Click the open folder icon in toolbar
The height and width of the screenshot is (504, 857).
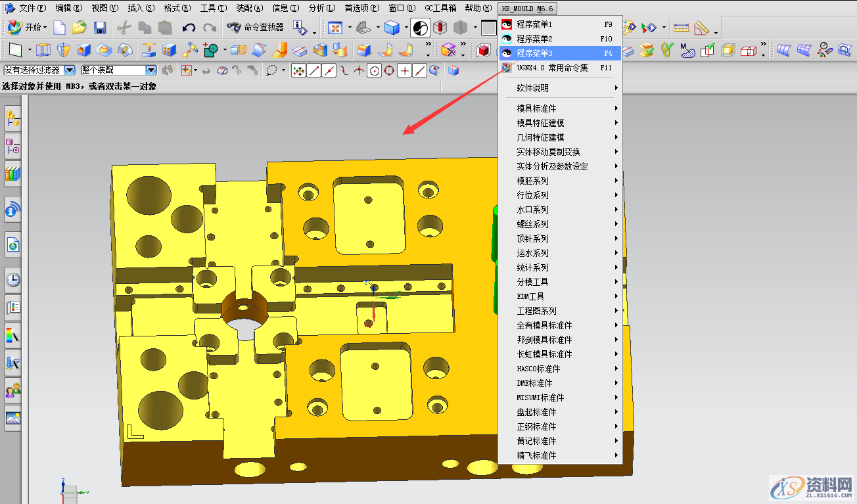[80, 28]
